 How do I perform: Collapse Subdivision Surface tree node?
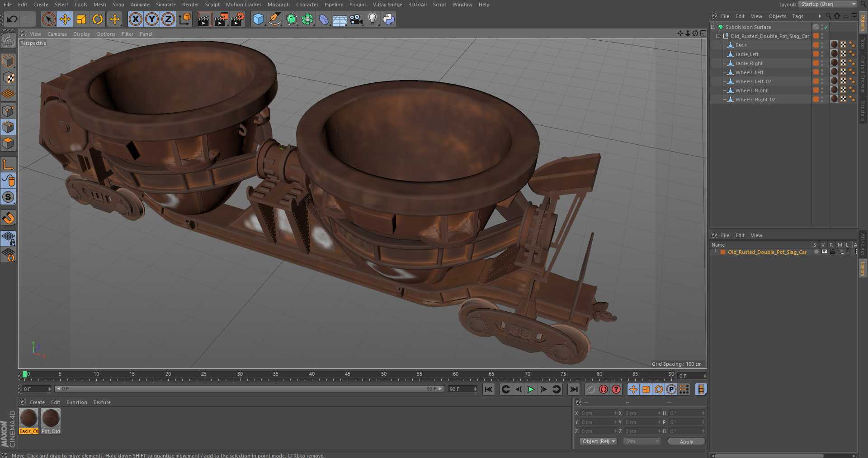tap(713, 27)
